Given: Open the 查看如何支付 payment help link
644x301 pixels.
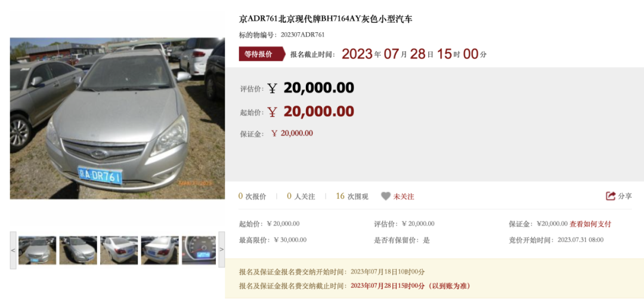Looking at the screenshot, I should pos(590,224).
